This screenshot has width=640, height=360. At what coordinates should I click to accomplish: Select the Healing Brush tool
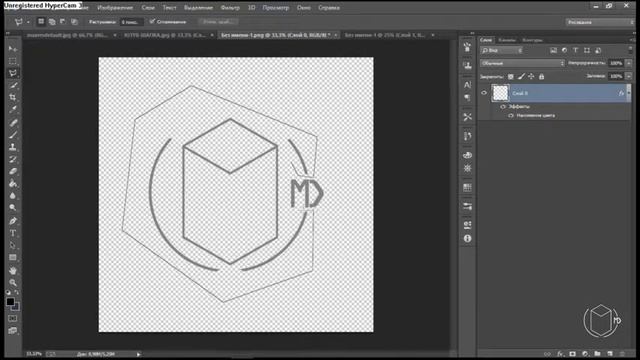[x=13, y=122]
